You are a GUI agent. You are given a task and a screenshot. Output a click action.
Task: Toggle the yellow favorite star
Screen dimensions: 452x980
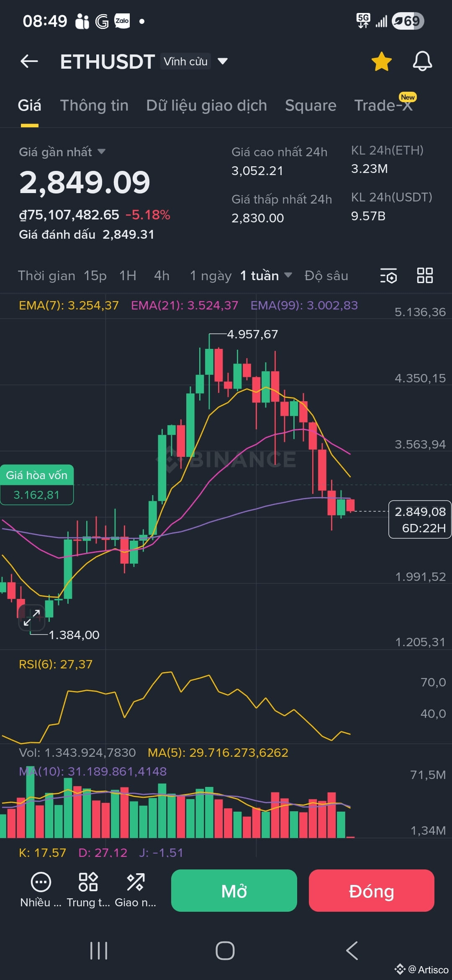pyautogui.click(x=381, y=62)
